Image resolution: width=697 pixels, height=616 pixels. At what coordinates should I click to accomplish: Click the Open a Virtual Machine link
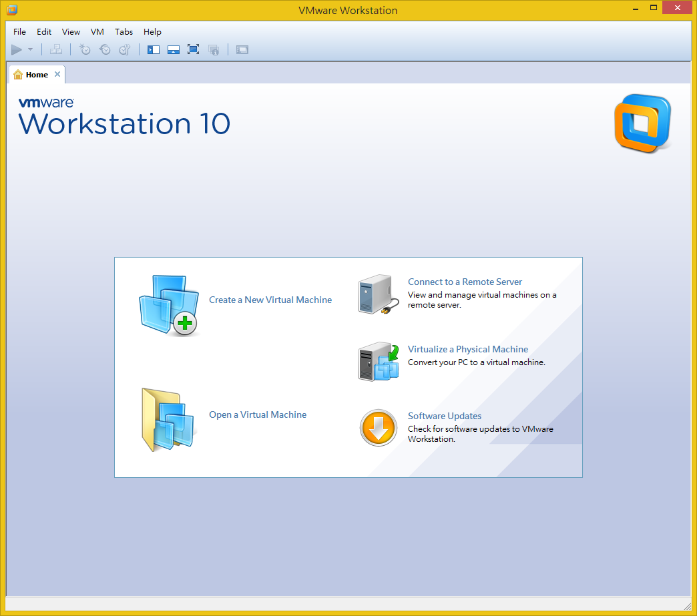258,414
